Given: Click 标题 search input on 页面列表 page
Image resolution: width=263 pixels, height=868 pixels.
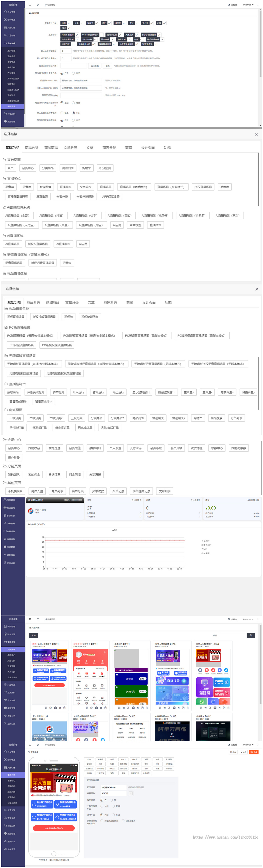Looking at the screenshot, I should [x=232, y=635].
